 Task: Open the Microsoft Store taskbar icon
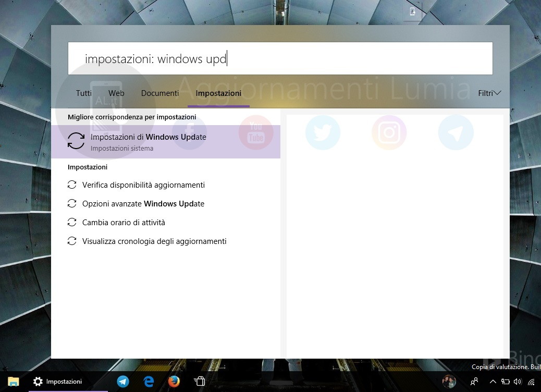(200, 381)
